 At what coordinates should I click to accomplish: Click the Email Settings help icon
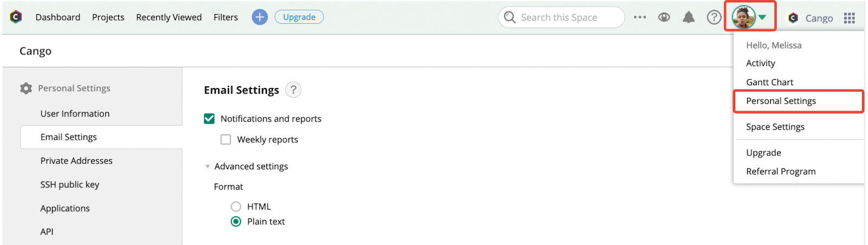(293, 90)
